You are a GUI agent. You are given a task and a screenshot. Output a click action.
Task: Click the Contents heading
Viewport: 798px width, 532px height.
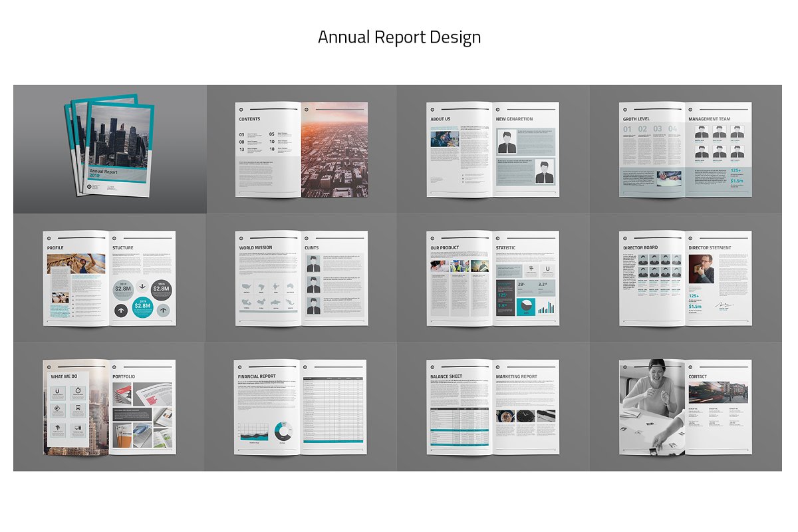click(x=249, y=120)
